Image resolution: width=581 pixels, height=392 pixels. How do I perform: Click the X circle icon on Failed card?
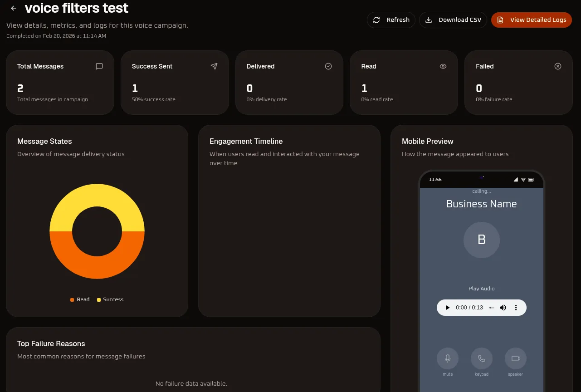coord(558,66)
